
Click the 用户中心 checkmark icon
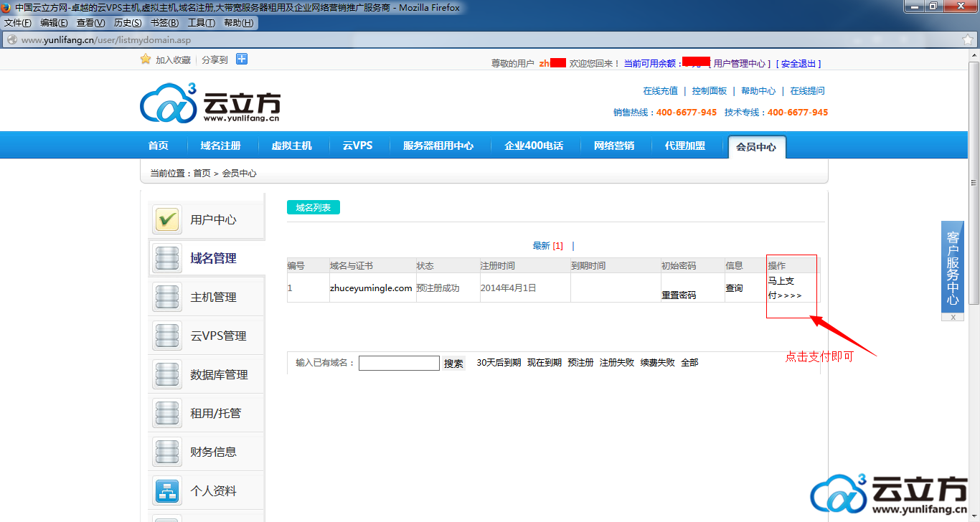167,219
